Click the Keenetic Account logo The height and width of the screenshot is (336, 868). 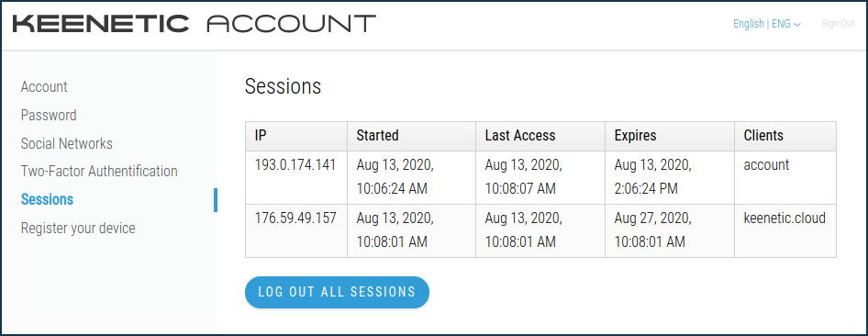(194, 23)
